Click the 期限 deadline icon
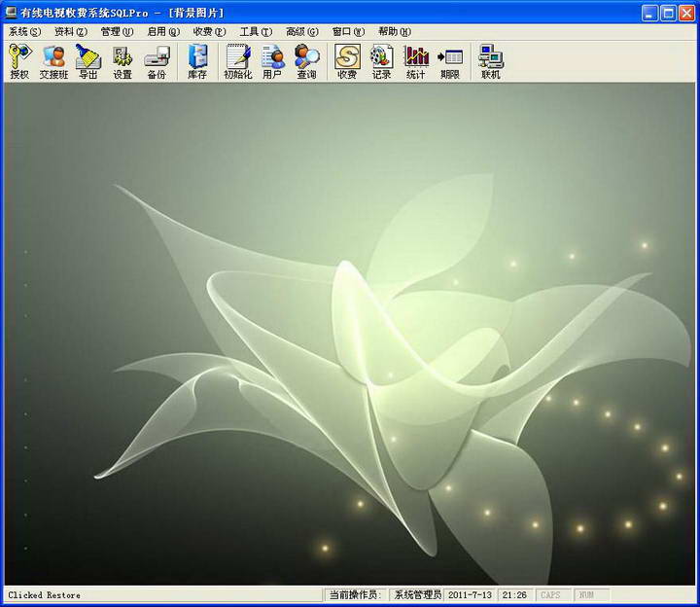The width and height of the screenshot is (700, 607). tap(450, 61)
